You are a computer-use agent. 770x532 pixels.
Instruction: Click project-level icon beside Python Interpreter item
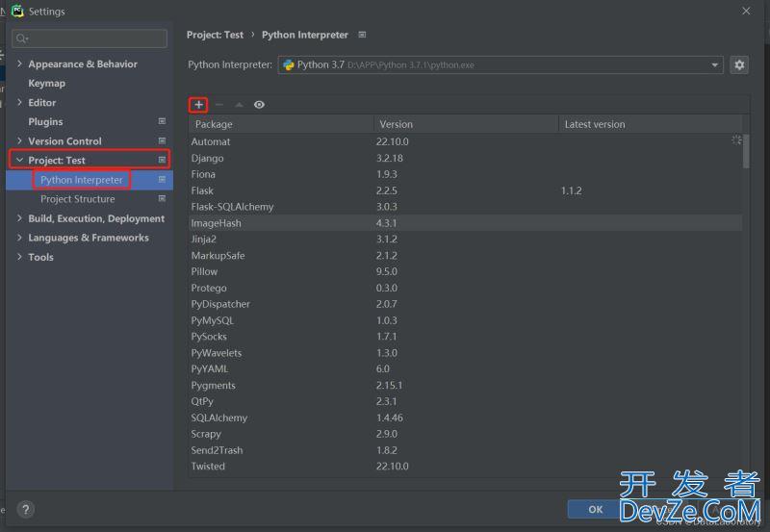(x=162, y=180)
